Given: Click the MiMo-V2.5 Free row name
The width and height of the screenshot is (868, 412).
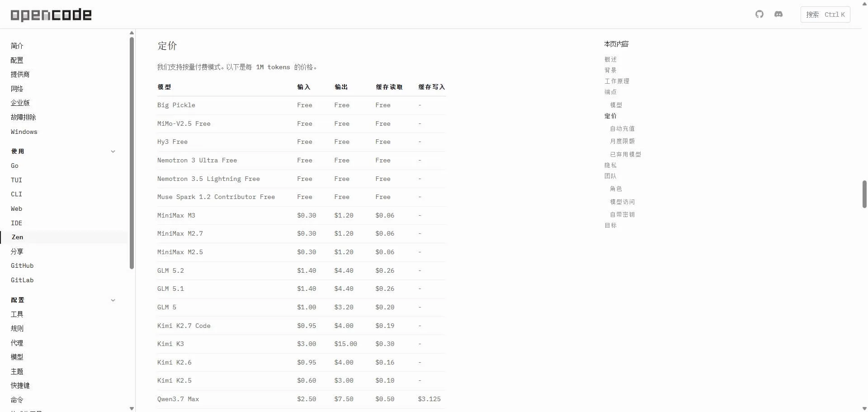Looking at the screenshot, I should pos(184,123).
